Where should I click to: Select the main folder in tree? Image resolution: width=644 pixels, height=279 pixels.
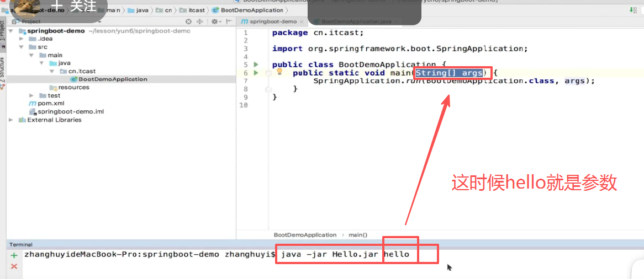click(50, 55)
